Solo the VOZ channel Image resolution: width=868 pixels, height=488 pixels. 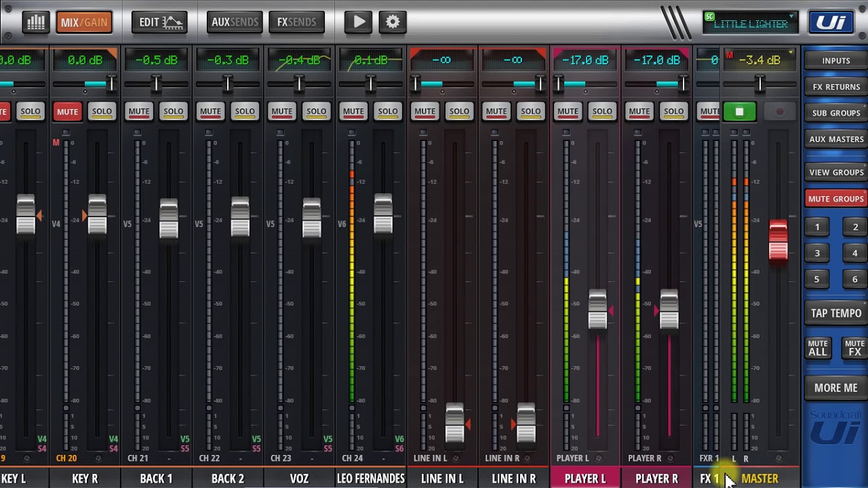point(316,111)
